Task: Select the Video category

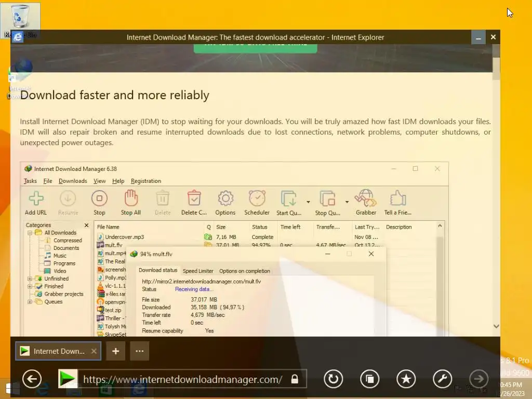Action: pos(55,271)
